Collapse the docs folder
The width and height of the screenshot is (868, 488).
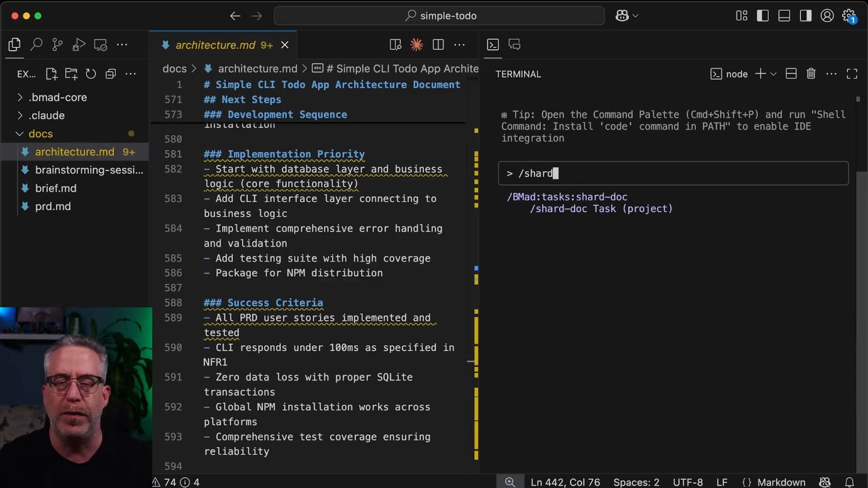41,134
